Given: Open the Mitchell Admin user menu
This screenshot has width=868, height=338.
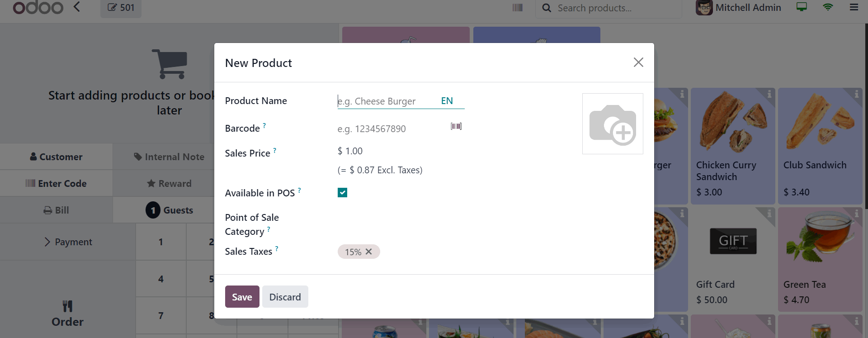Looking at the screenshot, I should point(739,8).
